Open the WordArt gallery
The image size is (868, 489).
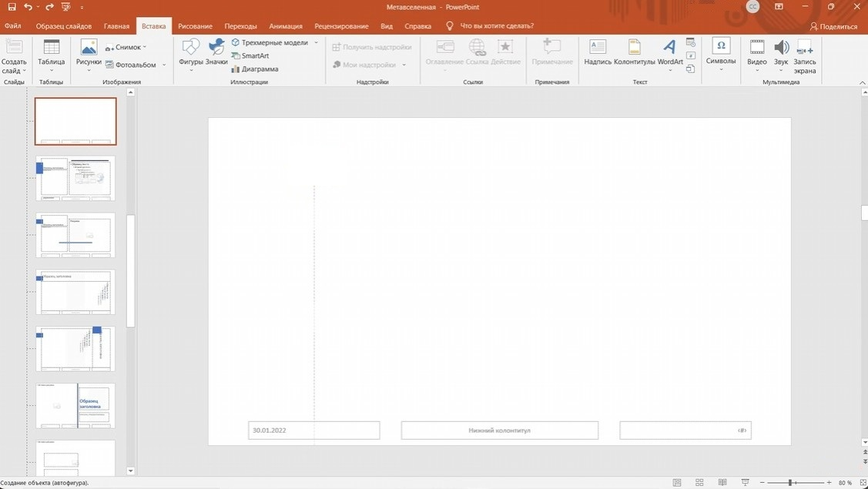(x=670, y=54)
